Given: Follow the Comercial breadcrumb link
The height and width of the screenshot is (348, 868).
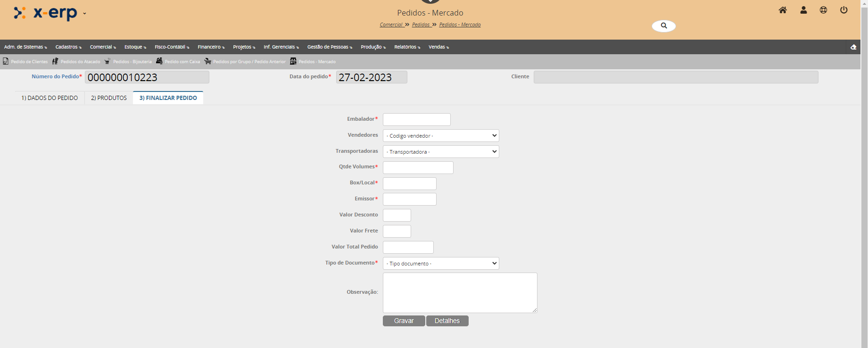Looking at the screenshot, I should 391,25.
